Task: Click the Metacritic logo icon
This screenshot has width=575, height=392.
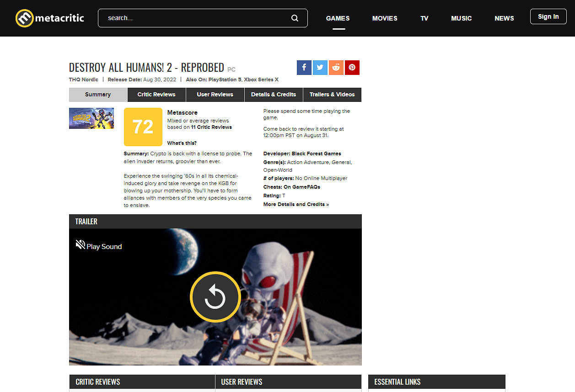Action: [x=24, y=18]
